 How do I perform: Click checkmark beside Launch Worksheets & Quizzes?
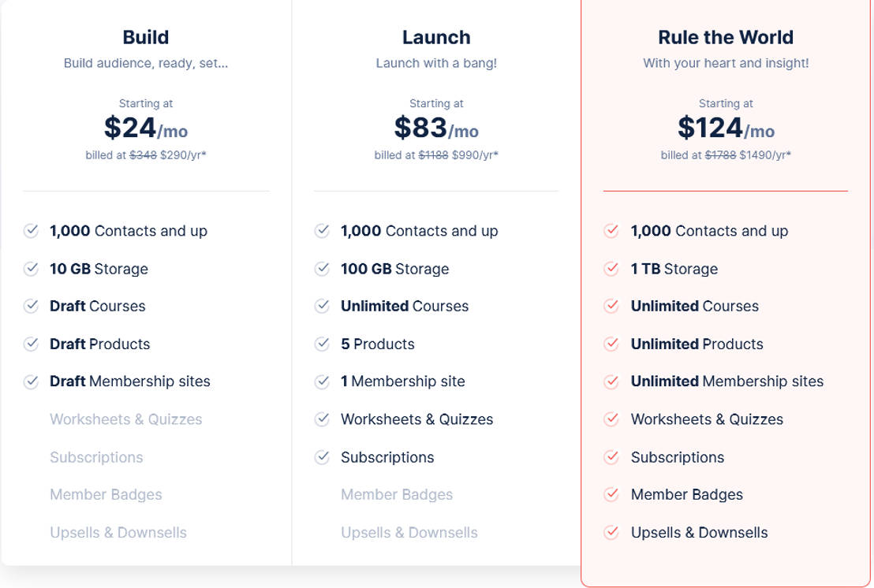(322, 419)
